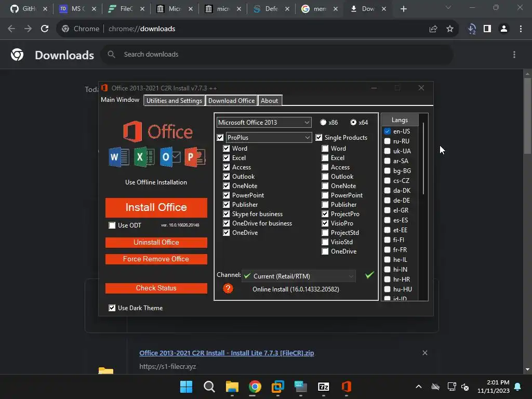The height and width of the screenshot is (399, 532).
Task: Click the Search downloads field
Action: coord(277,54)
